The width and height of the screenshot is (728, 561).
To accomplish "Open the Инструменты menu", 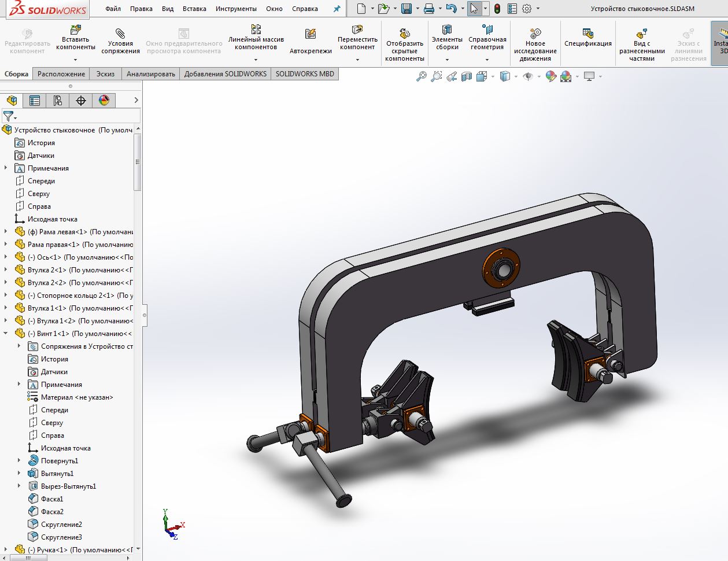I will pos(235,9).
